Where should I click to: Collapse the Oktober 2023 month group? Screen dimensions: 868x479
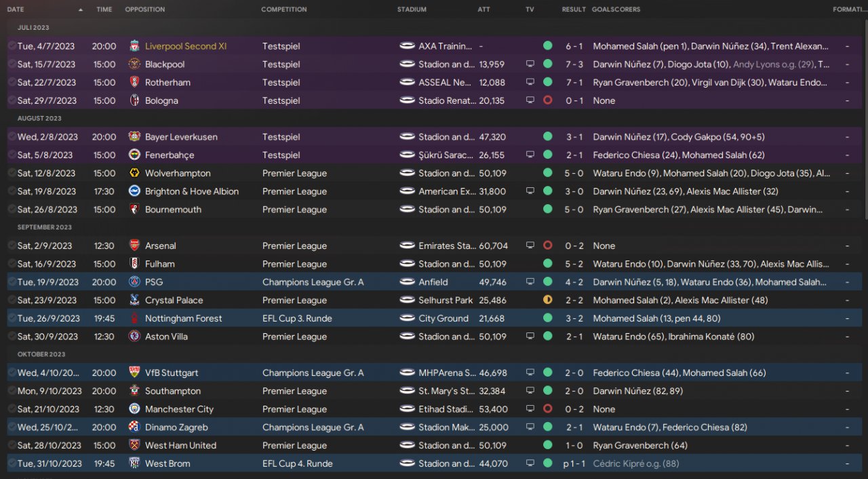(x=41, y=354)
